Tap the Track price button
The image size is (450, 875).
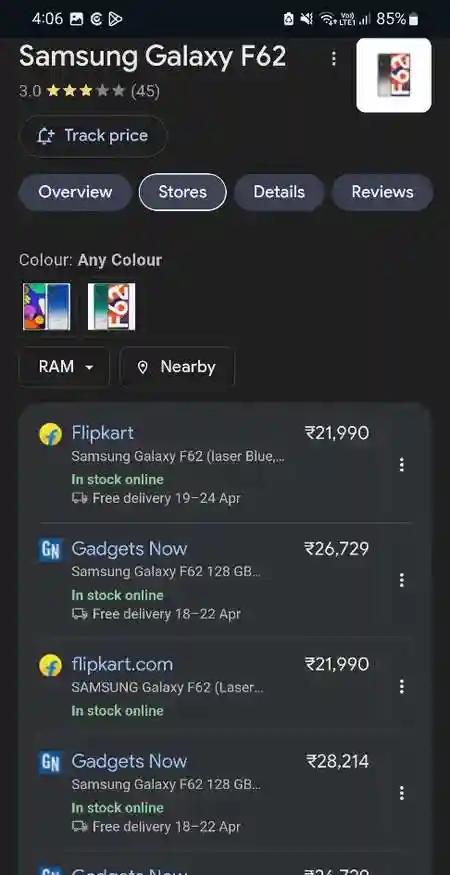click(93, 136)
